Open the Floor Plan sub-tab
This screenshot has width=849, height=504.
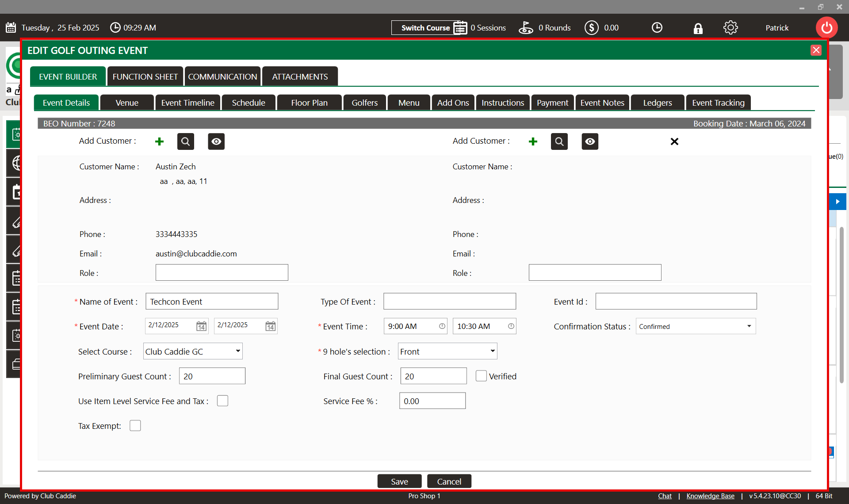pyautogui.click(x=309, y=103)
